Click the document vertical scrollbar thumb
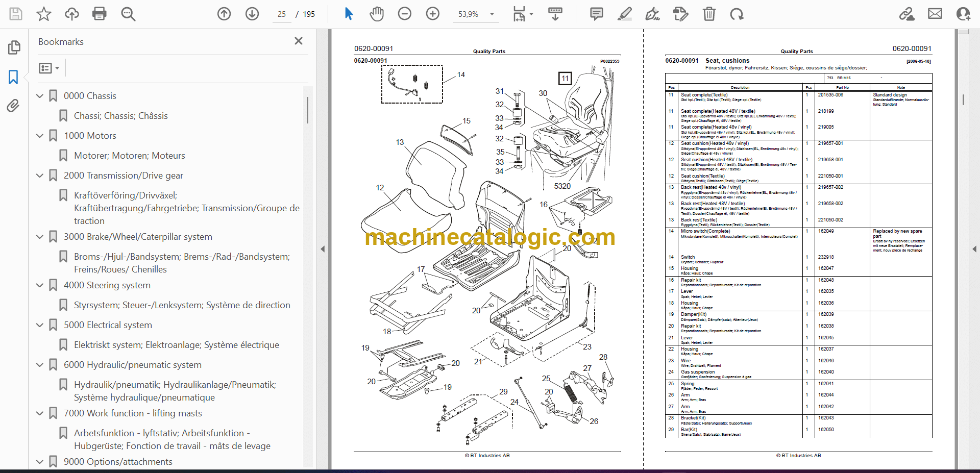The height and width of the screenshot is (473, 980). click(x=963, y=99)
